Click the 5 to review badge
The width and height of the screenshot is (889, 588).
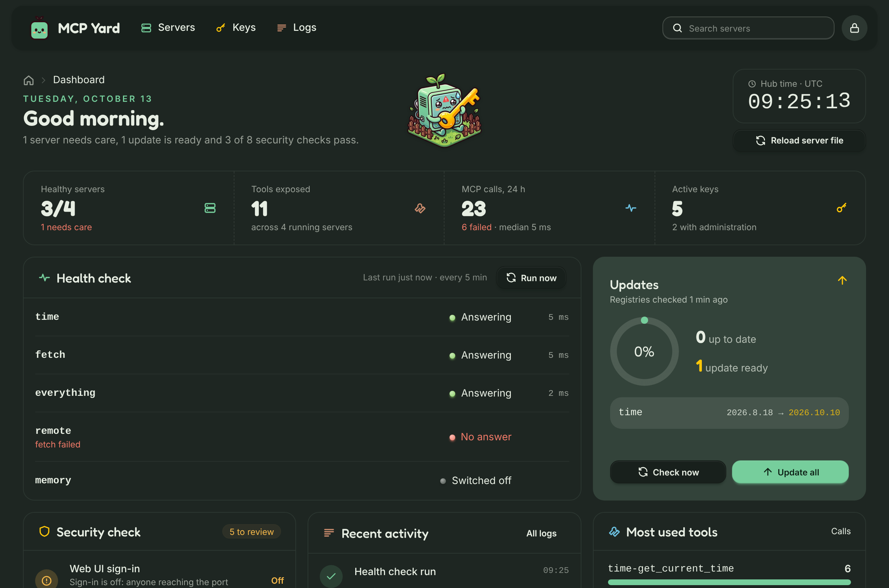252,532
